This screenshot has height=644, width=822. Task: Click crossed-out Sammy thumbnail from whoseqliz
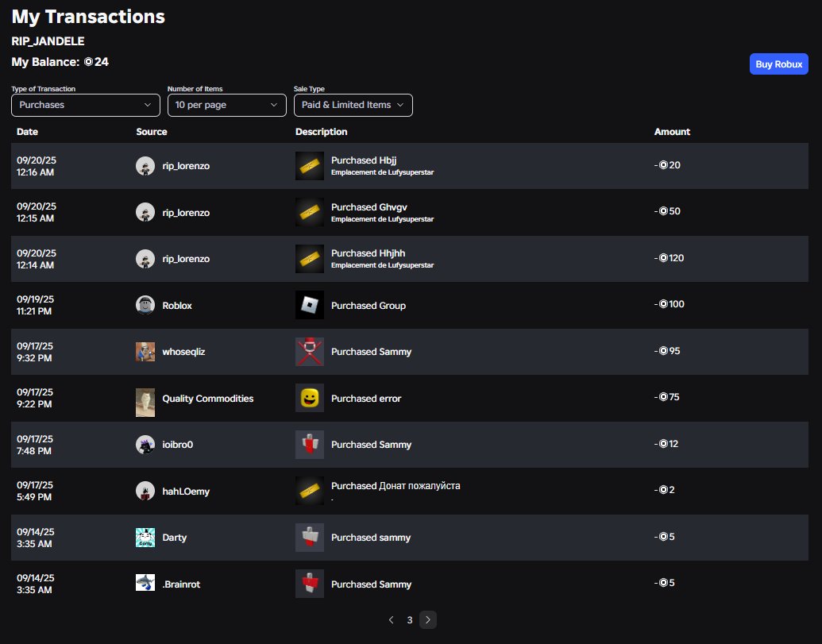[x=309, y=352]
